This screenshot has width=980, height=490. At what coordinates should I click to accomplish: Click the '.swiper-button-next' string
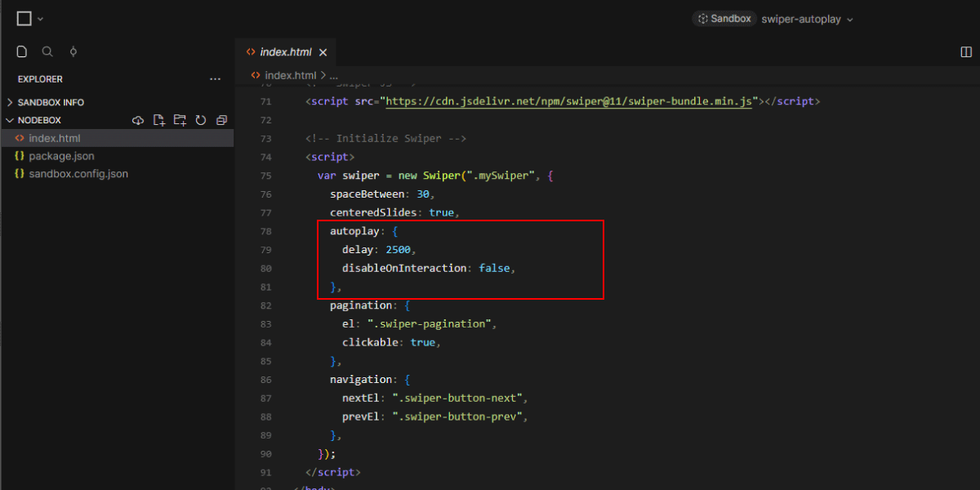pos(457,398)
